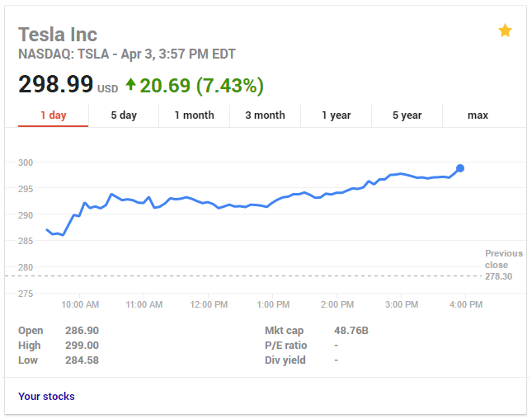Click the 10:00 AM time axis label
Viewport: 532px width, 419px height.
80,304
